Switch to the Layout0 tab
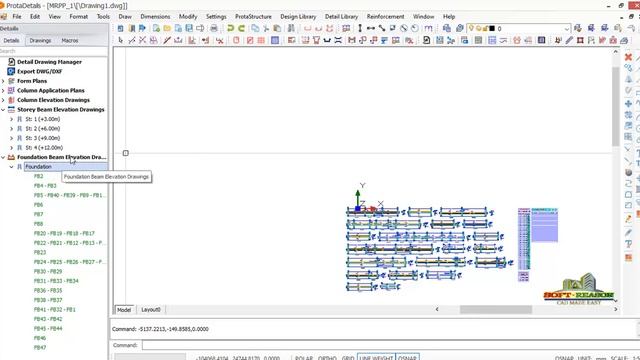Viewport: 640px width, 360px height. point(151,310)
